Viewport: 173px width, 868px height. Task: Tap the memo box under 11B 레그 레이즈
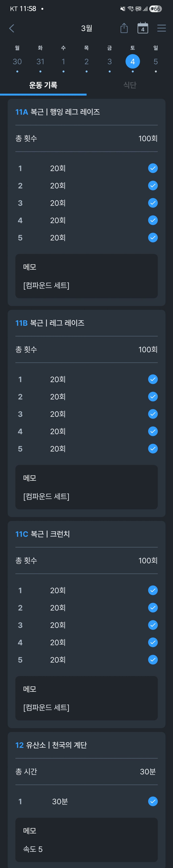(x=86, y=487)
